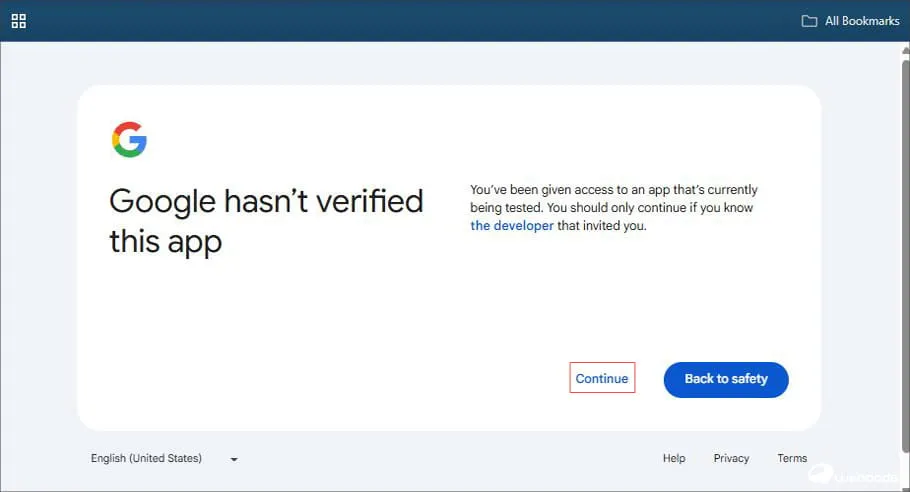910x492 pixels.
Task: Click the language selector caret arrow
Action: [234, 459]
